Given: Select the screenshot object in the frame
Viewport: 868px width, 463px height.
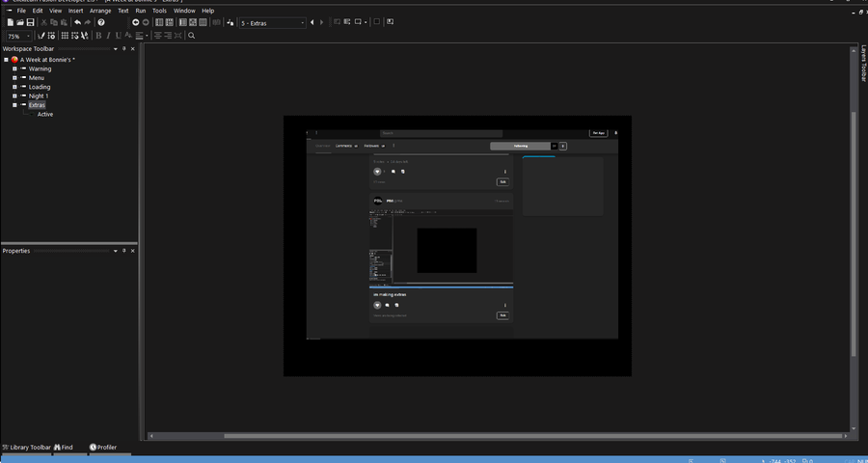Looking at the screenshot, I should (x=462, y=234).
